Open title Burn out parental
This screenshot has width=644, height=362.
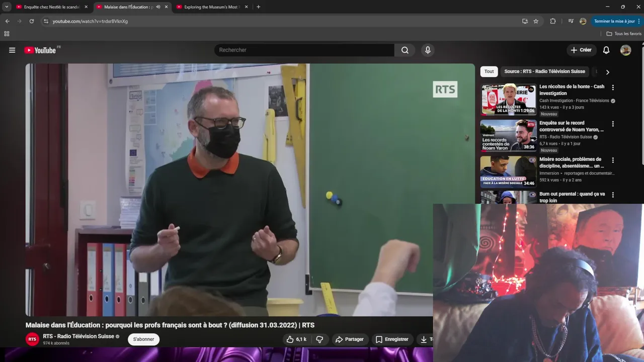pyautogui.click(x=572, y=197)
